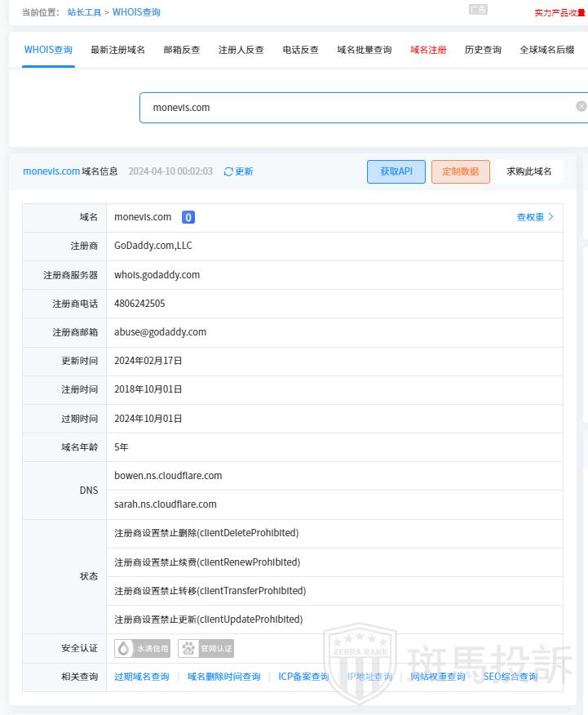Open the 水滴信用 security badge
This screenshot has width=588, height=715.
(x=143, y=649)
